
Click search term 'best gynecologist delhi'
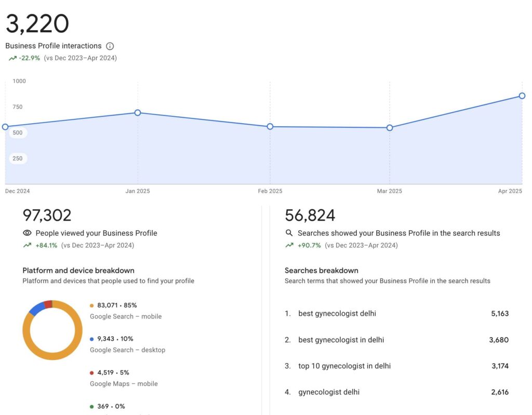(x=337, y=314)
